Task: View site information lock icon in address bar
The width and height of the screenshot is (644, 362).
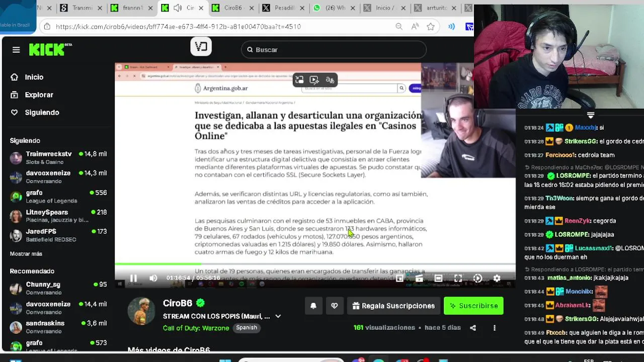Action: 47,27
